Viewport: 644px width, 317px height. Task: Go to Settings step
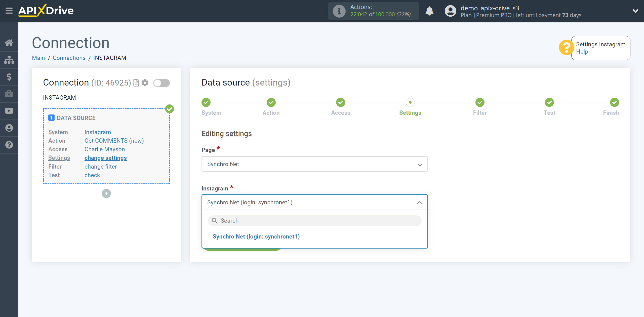coord(410,102)
